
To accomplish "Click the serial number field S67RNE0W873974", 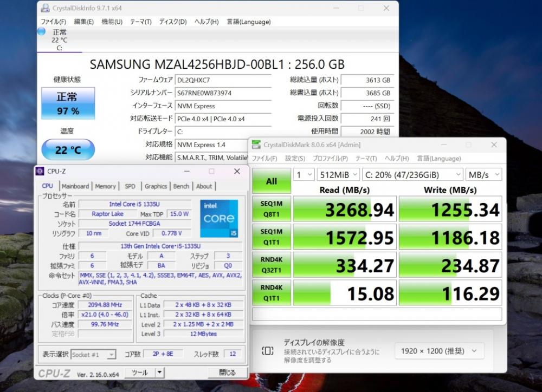I will (x=223, y=93).
